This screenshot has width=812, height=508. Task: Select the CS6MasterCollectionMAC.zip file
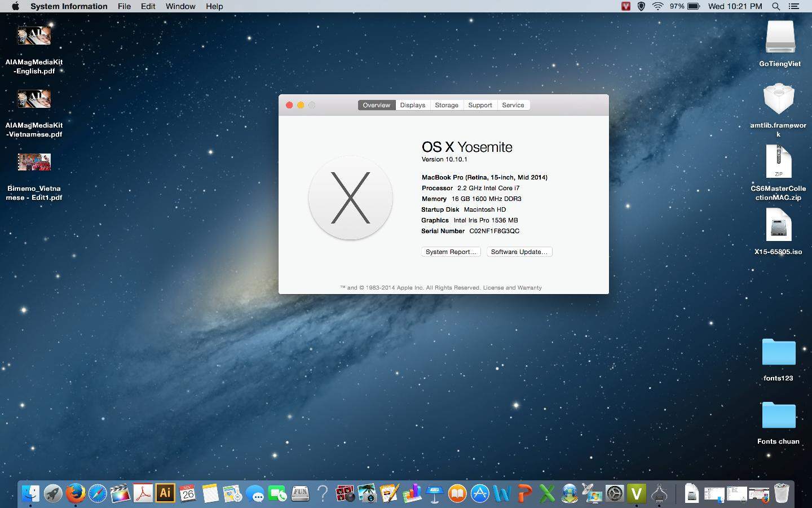tap(778, 173)
